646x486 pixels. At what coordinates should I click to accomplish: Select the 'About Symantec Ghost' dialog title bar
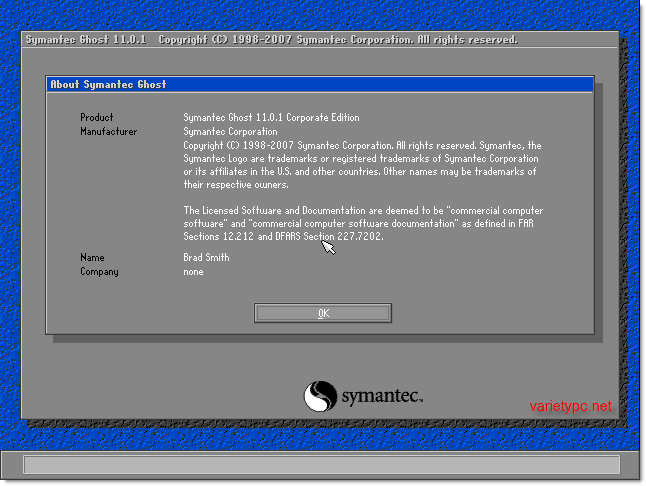click(320, 84)
